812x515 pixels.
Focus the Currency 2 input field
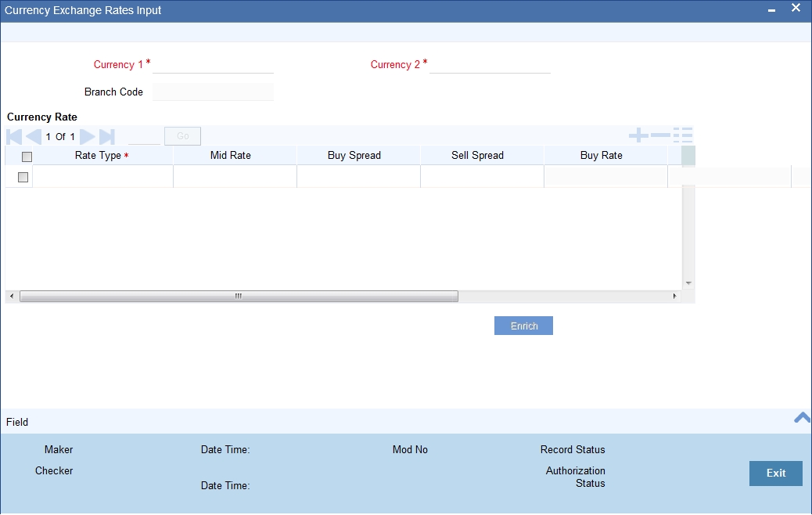tap(490, 65)
